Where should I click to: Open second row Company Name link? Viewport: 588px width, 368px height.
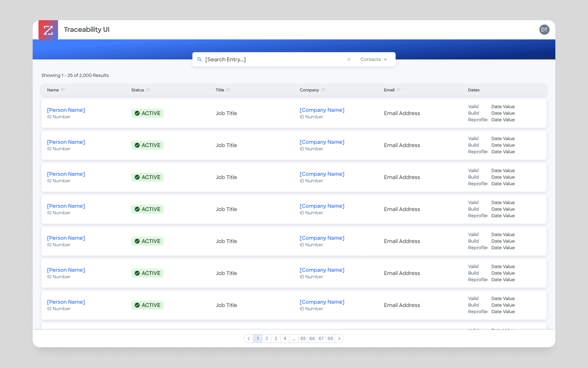[x=322, y=142]
